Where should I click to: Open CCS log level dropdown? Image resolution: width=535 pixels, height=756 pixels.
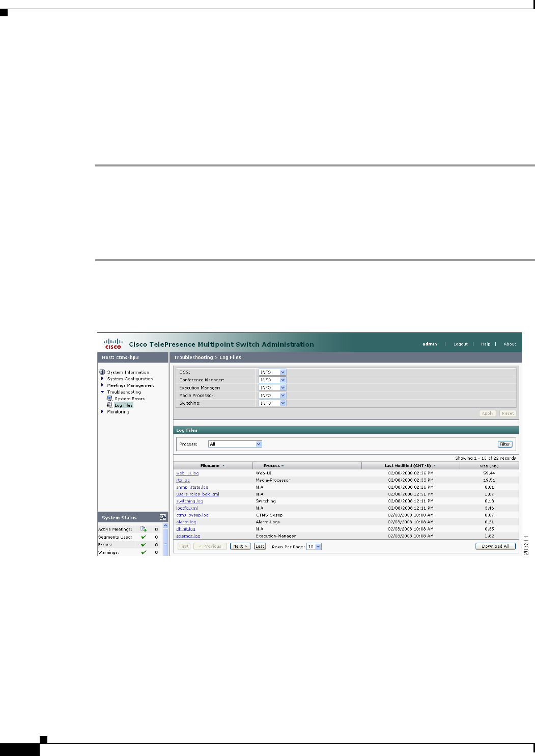coord(272,372)
